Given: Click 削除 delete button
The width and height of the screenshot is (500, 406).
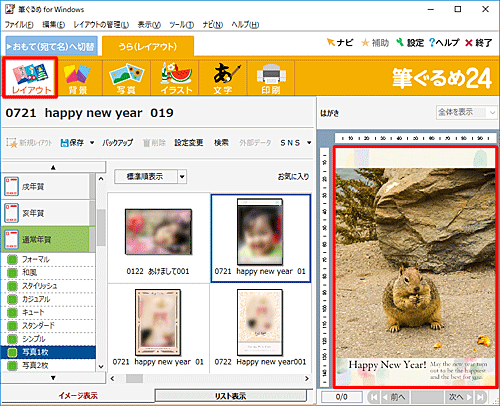Looking at the screenshot, I should [154, 143].
